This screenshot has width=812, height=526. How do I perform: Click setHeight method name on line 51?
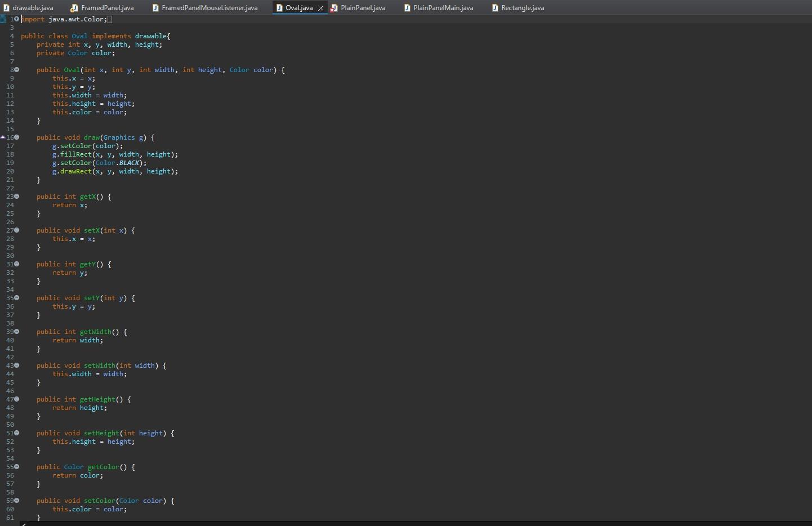click(x=101, y=433)
